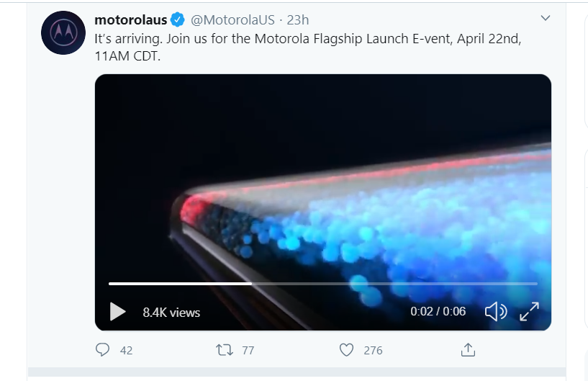Mute the video with speaker icon
The width and height of the screenshot is (588, 381).
point(496,312)
